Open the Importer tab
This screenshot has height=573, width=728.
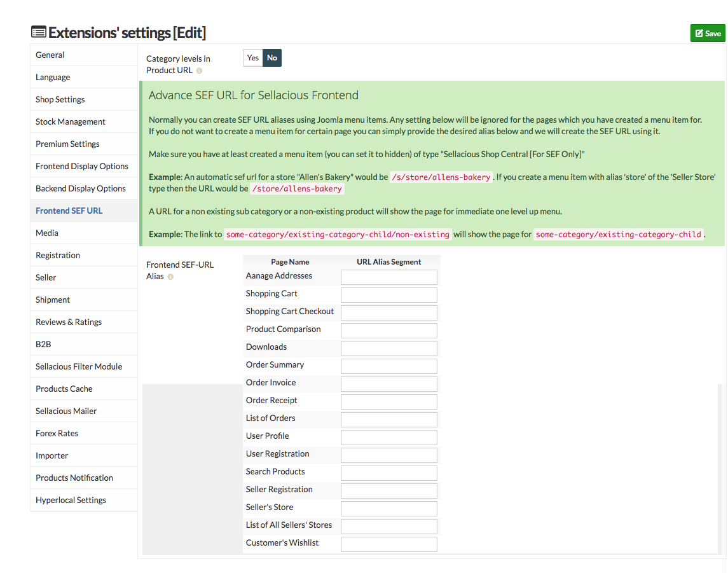tap(84, 456)
